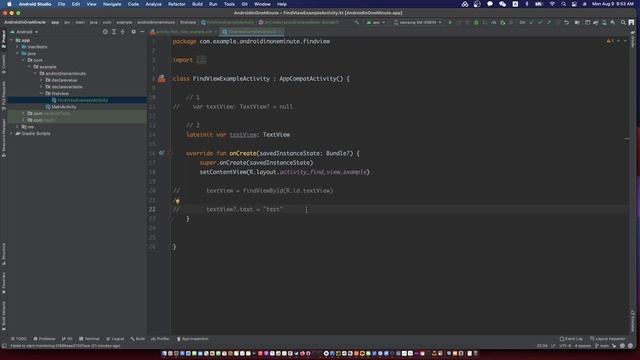Image resolution: width=640 pixels, height=360 pixels.
Task: Select FindViewExampleActivity in project tree
Action: [x=82, y=100]
